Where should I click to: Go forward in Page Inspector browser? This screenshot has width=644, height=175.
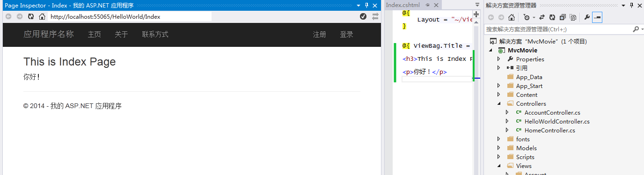[x=20, y=16]
